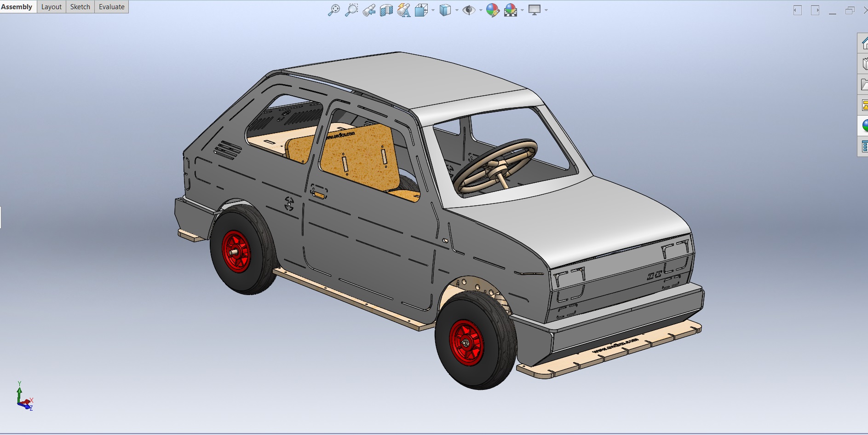Open the Layout tab
This screenshot has height=435, width=868.
pos(52,6)
